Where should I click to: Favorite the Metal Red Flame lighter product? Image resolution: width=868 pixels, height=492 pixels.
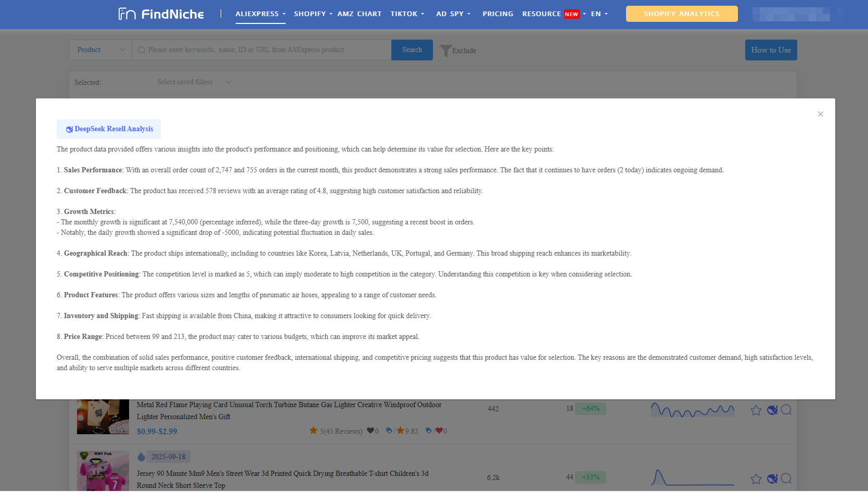click(756, 410)
